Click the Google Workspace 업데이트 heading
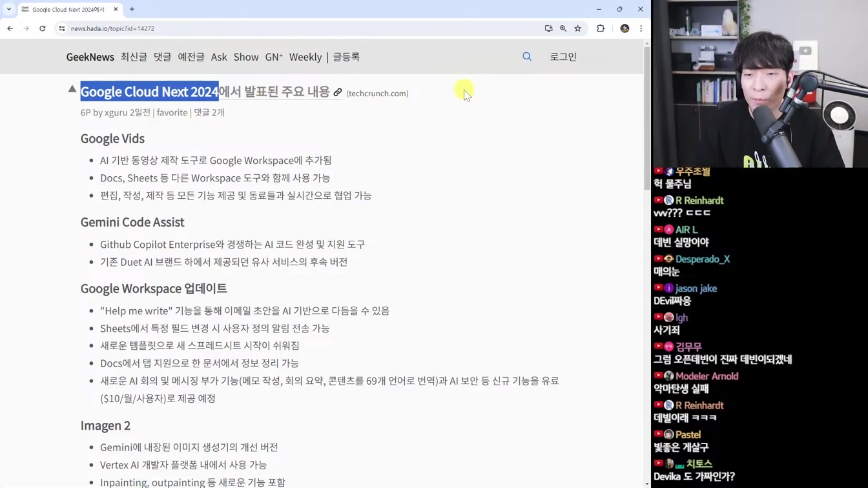This screenshot has height=488, width=868. tap(154, 289)
